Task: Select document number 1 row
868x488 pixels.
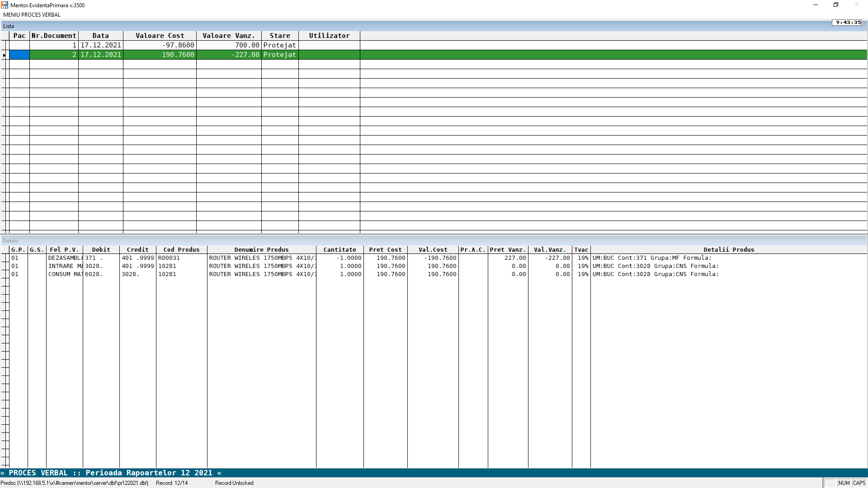Action: 101,45
